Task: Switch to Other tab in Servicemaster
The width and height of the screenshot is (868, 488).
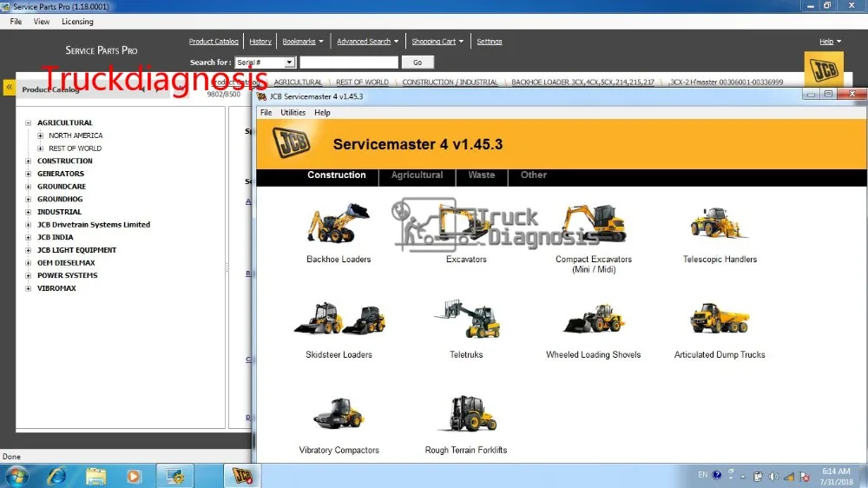Action: coord(534,175)
